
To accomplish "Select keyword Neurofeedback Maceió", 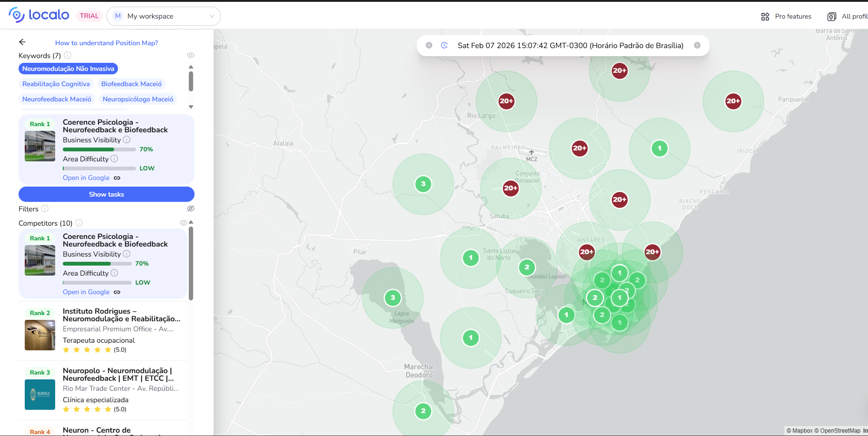I will click(57, 99).
